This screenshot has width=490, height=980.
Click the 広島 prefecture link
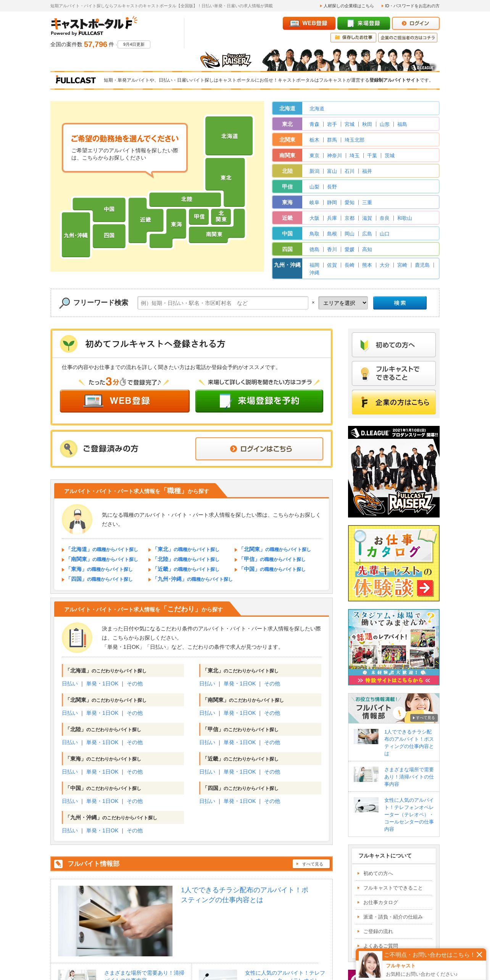[x=367, y=234]
